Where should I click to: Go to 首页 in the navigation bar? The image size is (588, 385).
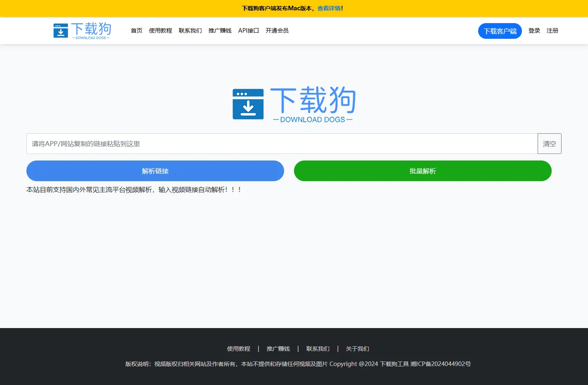[x=137, y=31]
